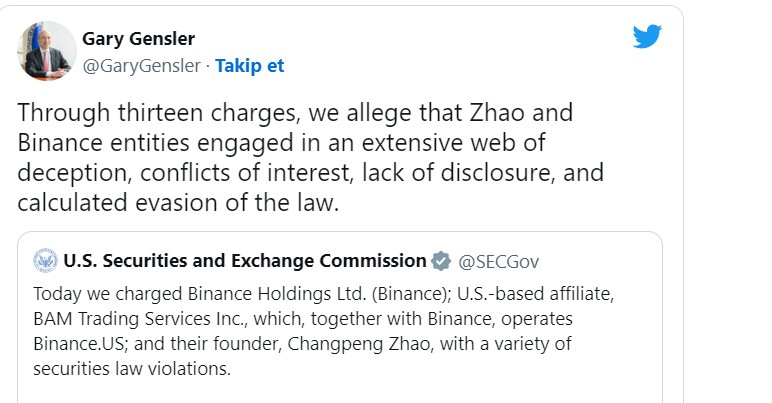
Task: Open the @GaryGensler handle link
Action: (x=142, y=65)
